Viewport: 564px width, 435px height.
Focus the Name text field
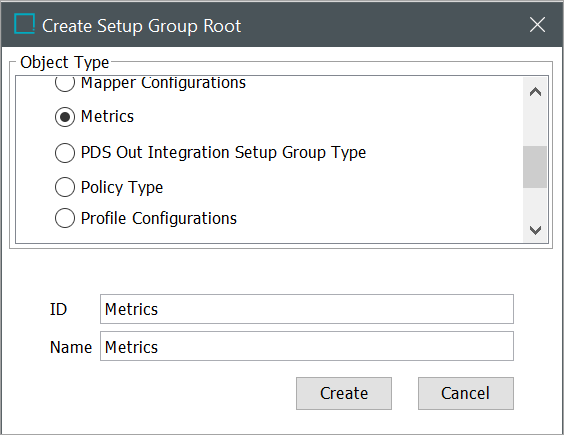(307, 346)
